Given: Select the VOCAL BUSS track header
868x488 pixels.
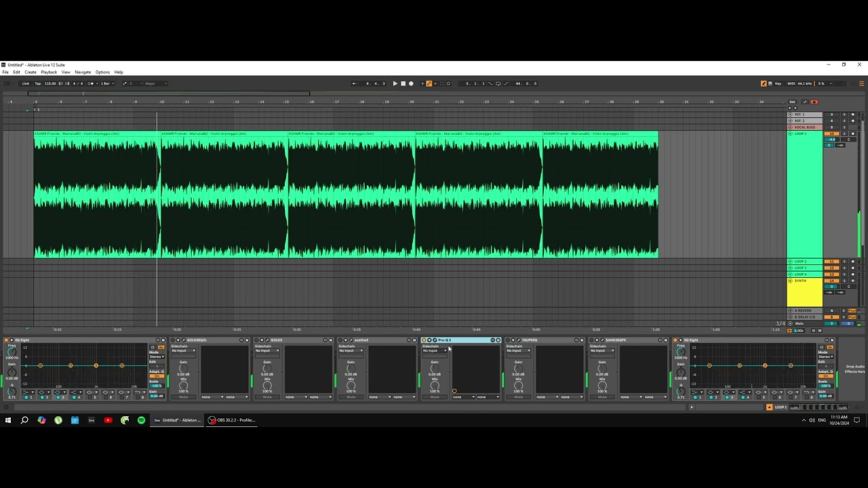Looking at the screenshot, I should coord(805,127).
